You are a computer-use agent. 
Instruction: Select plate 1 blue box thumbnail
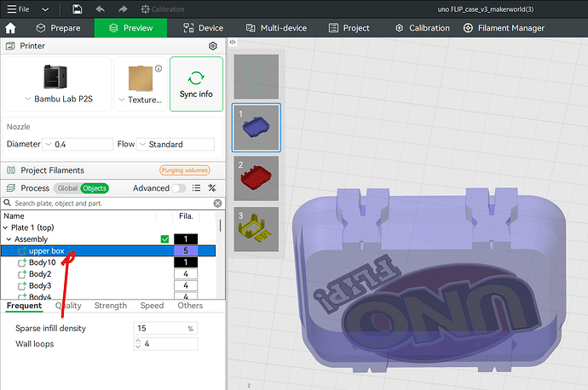pyautogui.click(x=257, y=128)
